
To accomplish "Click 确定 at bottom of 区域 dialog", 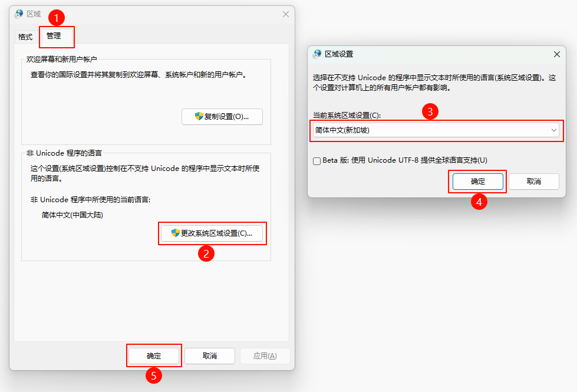I will [154, 356].
